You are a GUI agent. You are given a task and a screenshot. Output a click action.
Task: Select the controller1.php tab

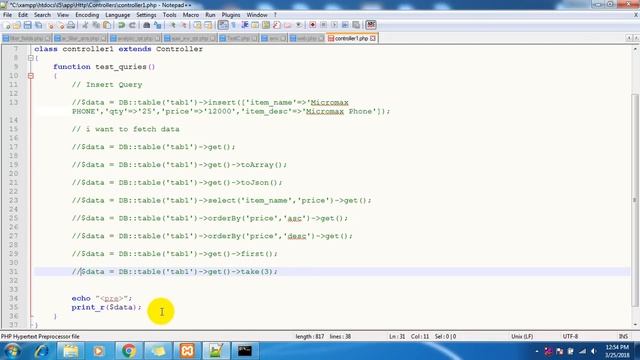click(x=351, y=38)
